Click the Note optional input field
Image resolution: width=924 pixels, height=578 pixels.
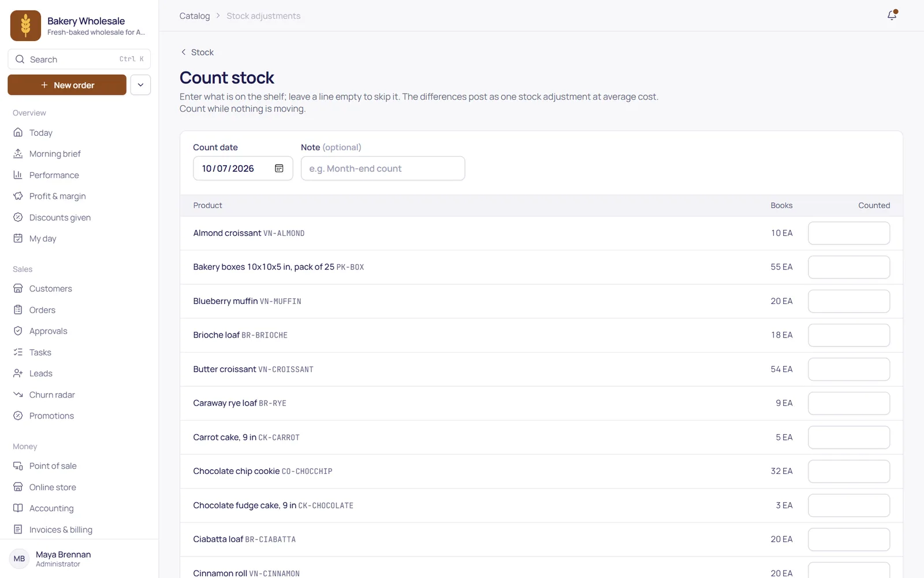coord(383,168)
